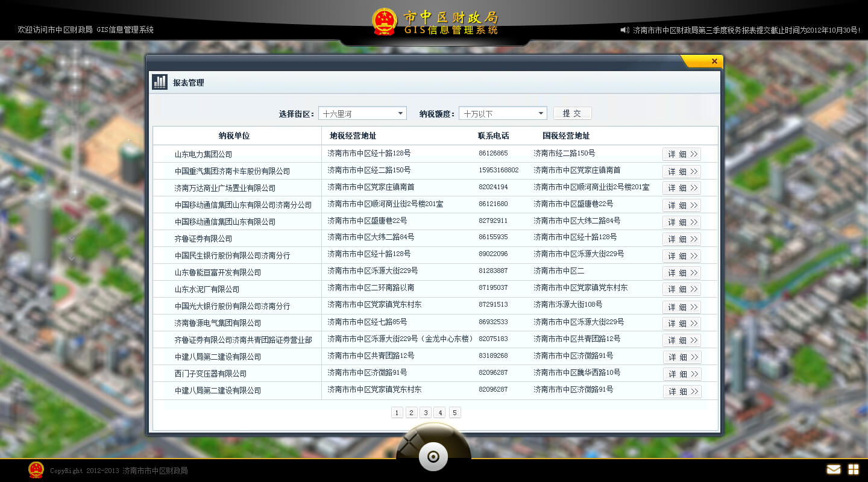Open details for 山东电力集团公司
Image resolution: width=868 pixels, height=482 pixels.
point(682,154)
